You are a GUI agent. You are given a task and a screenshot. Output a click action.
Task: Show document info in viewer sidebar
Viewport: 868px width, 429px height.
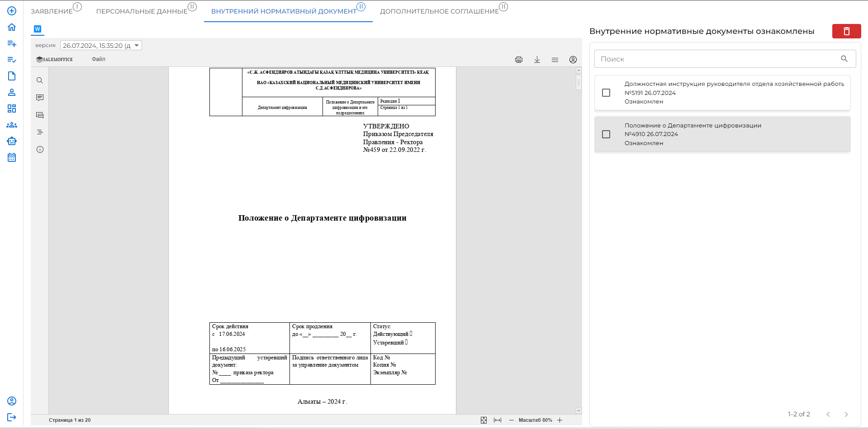(40, 150)
